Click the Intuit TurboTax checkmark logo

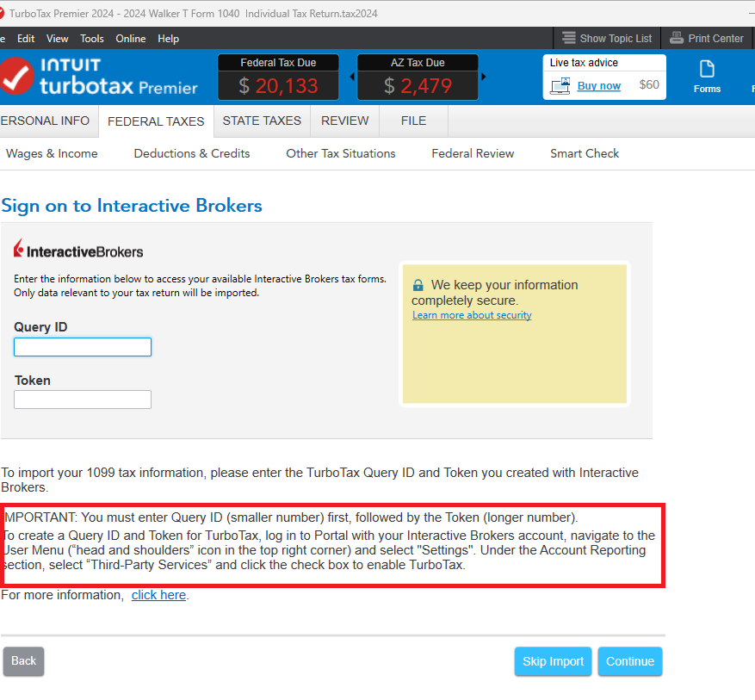[16, 76]
